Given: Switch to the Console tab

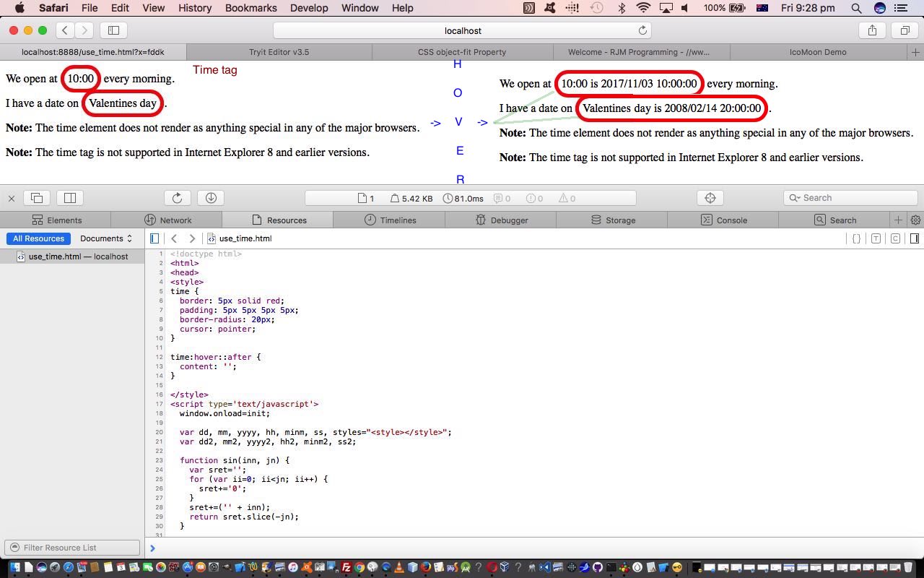Looking at the screenshot, I should coord(723,220).
